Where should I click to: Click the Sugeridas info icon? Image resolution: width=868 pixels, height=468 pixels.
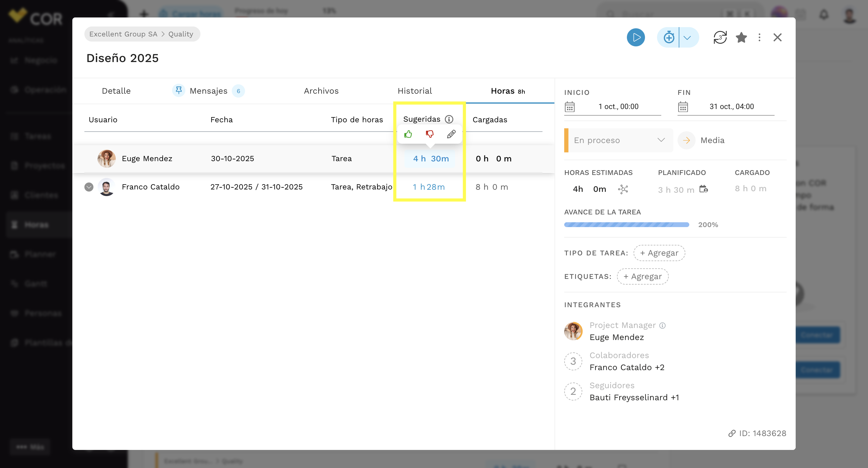coord(449,119)
